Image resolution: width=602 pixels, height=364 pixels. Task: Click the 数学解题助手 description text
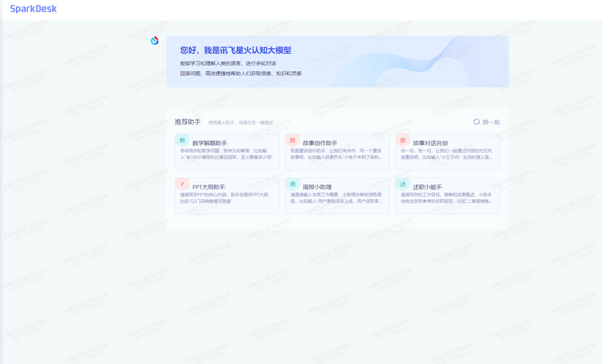click(x=226, y=154)
